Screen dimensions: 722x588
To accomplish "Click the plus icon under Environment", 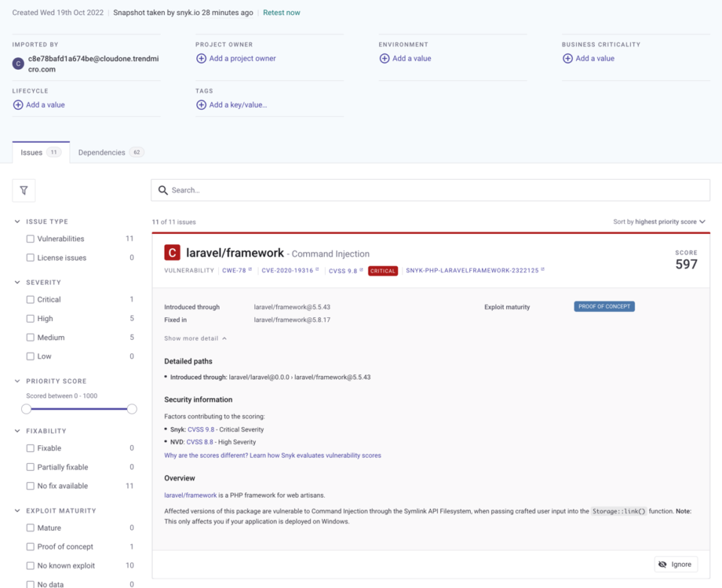I will click(x=384, y=59).
